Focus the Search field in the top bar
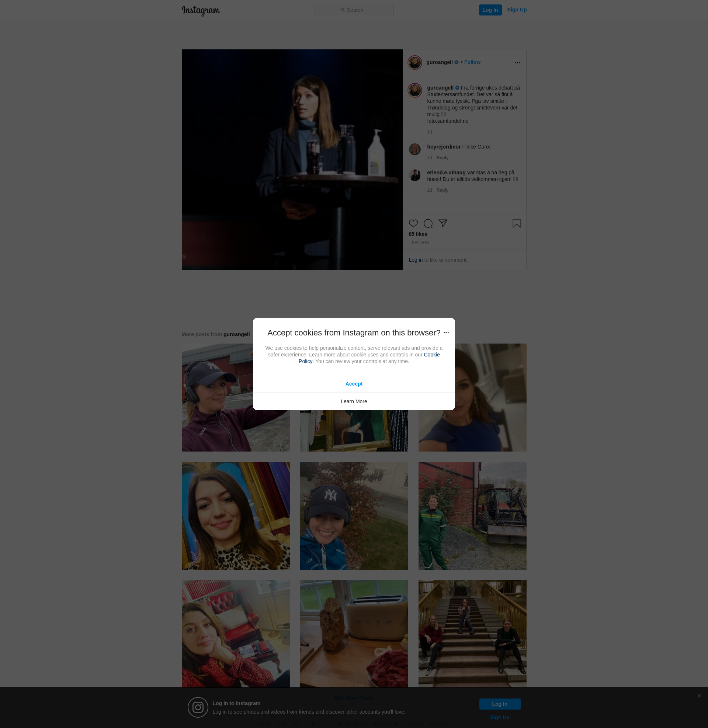 (x=354, y=10)
